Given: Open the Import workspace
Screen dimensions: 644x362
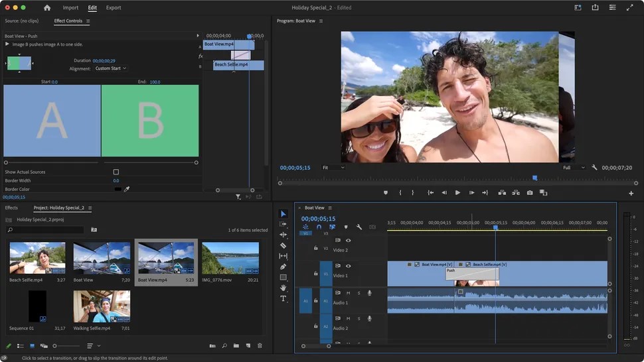Looking at the screenshot, I should 70,8.
